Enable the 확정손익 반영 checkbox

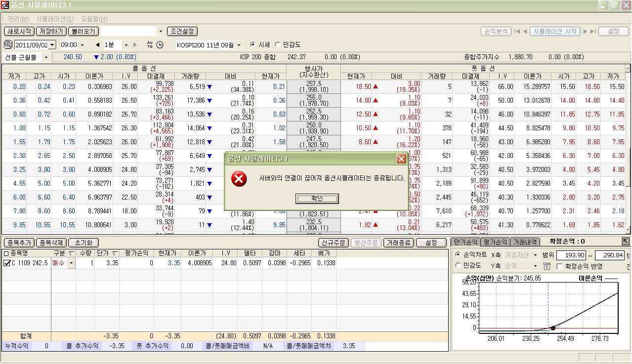pyautogui.click(x=560, y=267)
